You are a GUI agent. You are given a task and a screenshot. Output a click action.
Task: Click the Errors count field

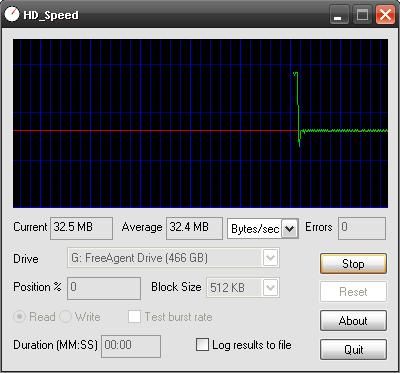362,228
